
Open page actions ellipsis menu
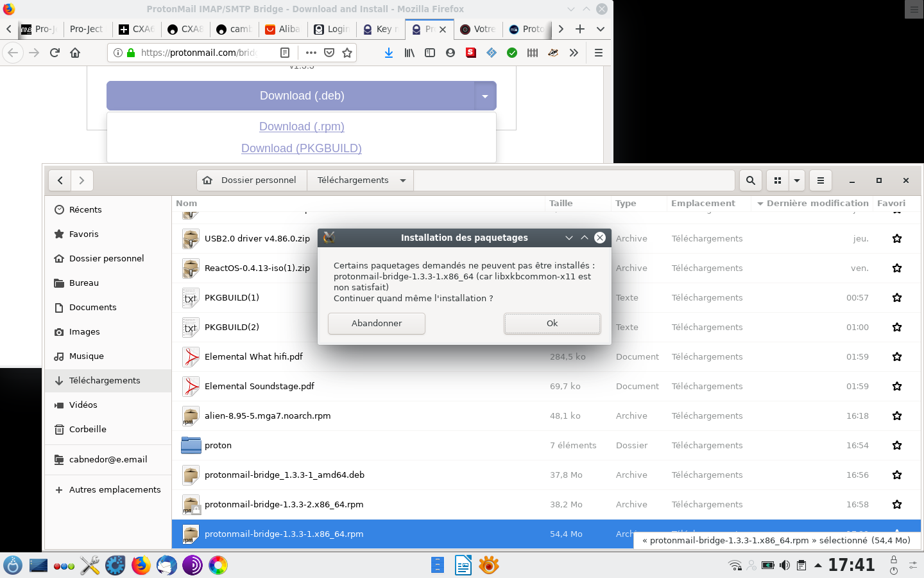tap(311, 53)
